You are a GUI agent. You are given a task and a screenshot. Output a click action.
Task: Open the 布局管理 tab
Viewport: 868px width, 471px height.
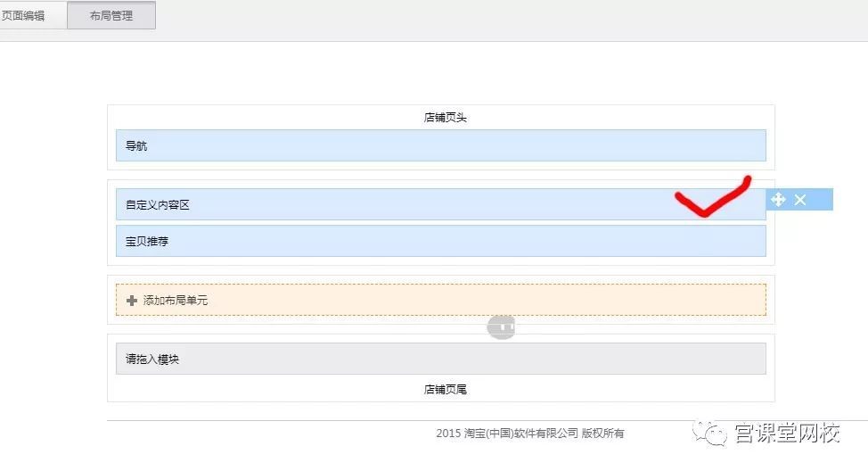[111, 15]
